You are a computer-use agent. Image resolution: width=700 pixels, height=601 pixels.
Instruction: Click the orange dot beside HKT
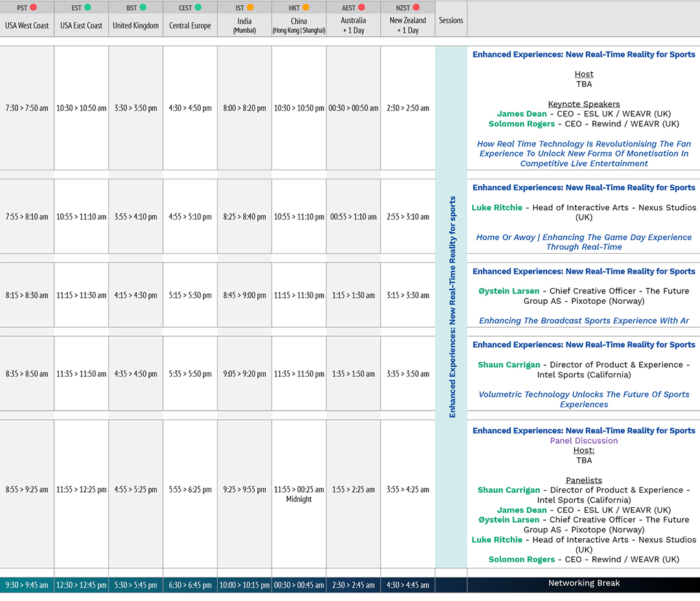(306, 7)
